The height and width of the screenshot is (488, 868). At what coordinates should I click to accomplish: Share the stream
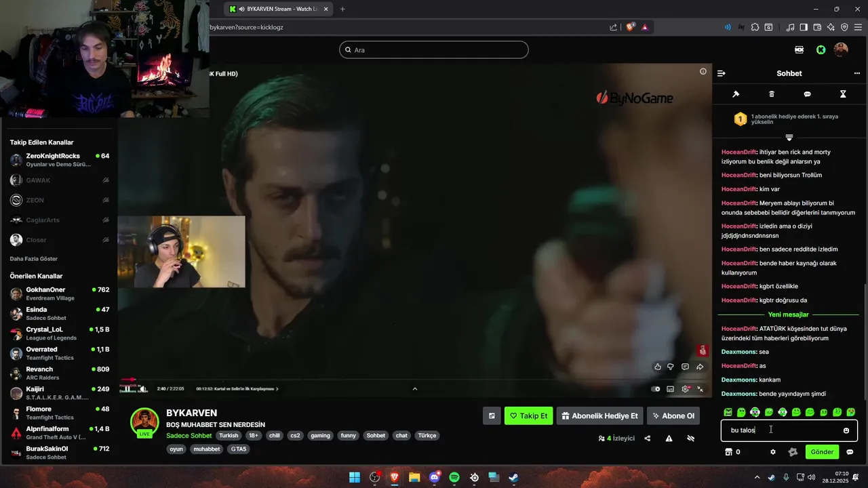[647, 439]
